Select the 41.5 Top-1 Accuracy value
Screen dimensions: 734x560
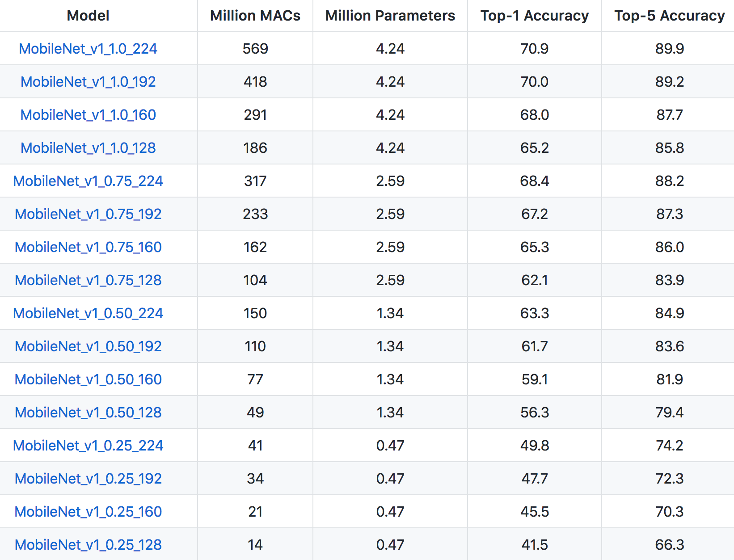click(x=535, y=545)
